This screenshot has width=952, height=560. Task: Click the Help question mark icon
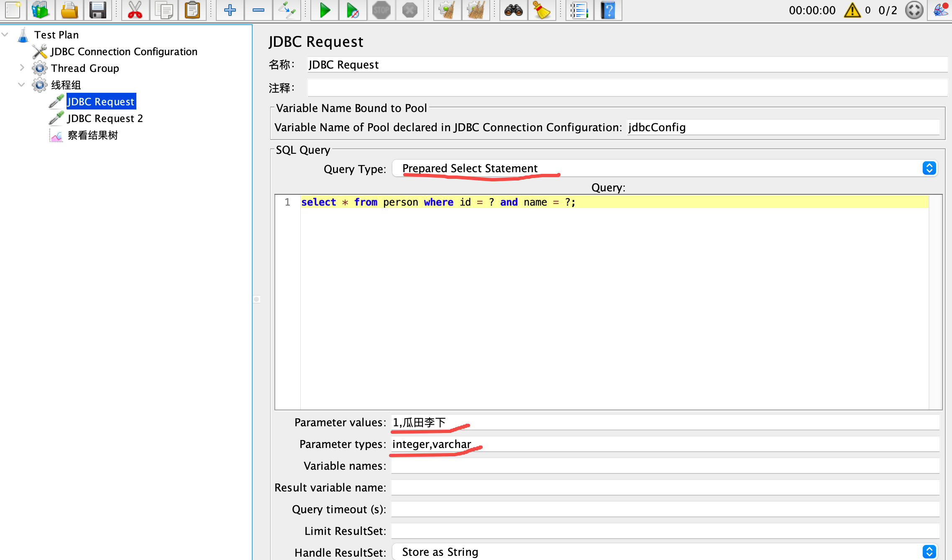(x=608, y=10)
